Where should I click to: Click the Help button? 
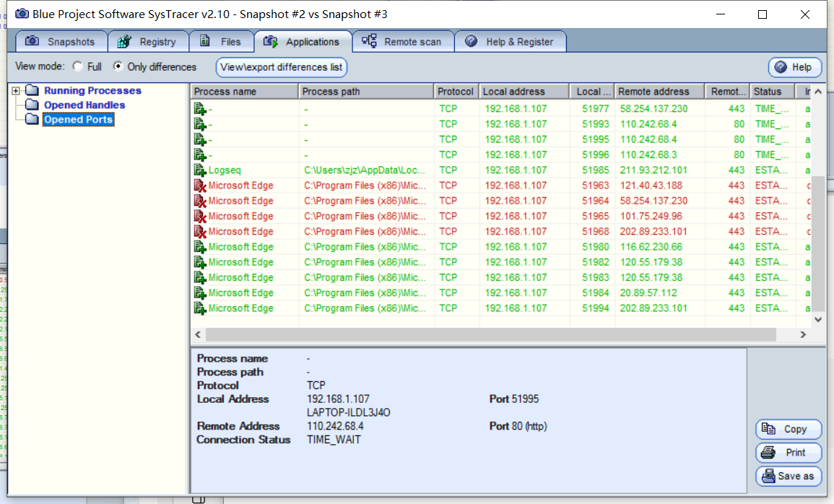[x=794, y=67]
